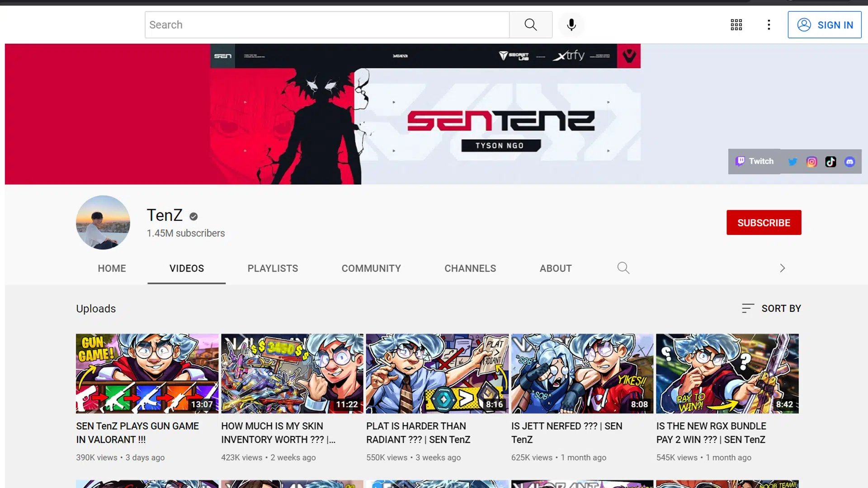Play the skin inventory worth video thumbnail
The image size is (868, 488).
[x=292, y=374]
